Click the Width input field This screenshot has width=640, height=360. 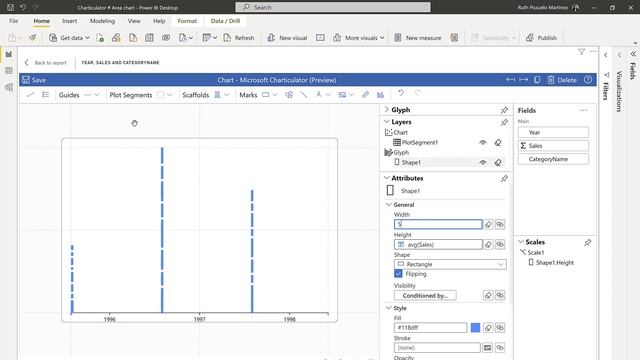[x=438, y=224]
